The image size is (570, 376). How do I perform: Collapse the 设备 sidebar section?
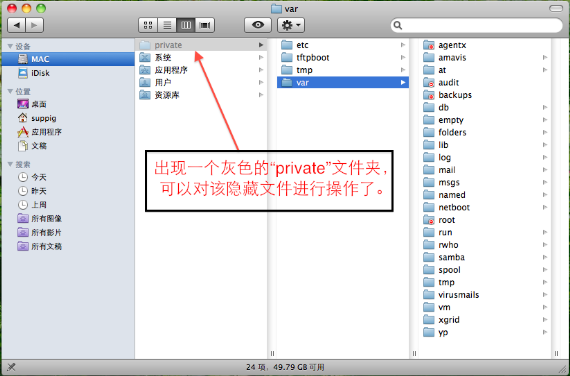click(x=10, y=46)
